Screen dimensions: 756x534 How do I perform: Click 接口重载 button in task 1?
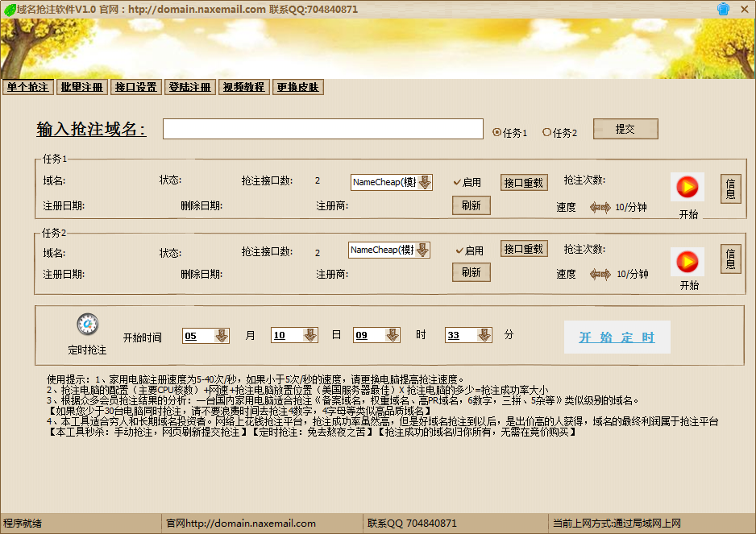coord(524,183)
